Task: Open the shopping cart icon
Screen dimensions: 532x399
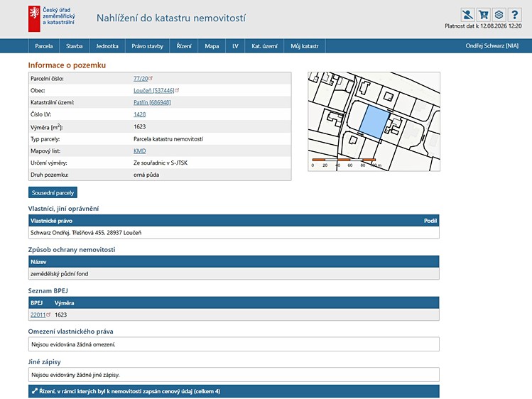Action: 483,15
